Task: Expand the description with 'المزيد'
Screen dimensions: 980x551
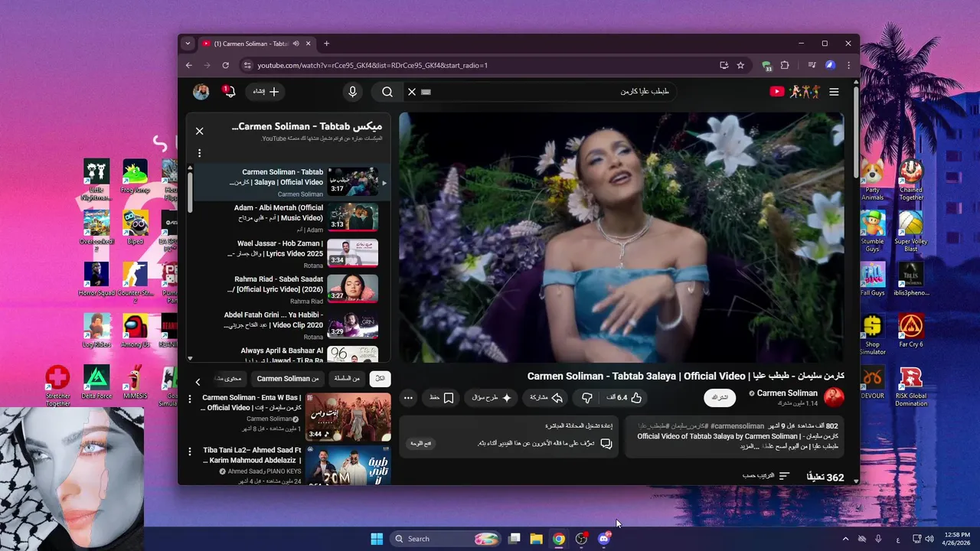Action: [x=748, y=446]
